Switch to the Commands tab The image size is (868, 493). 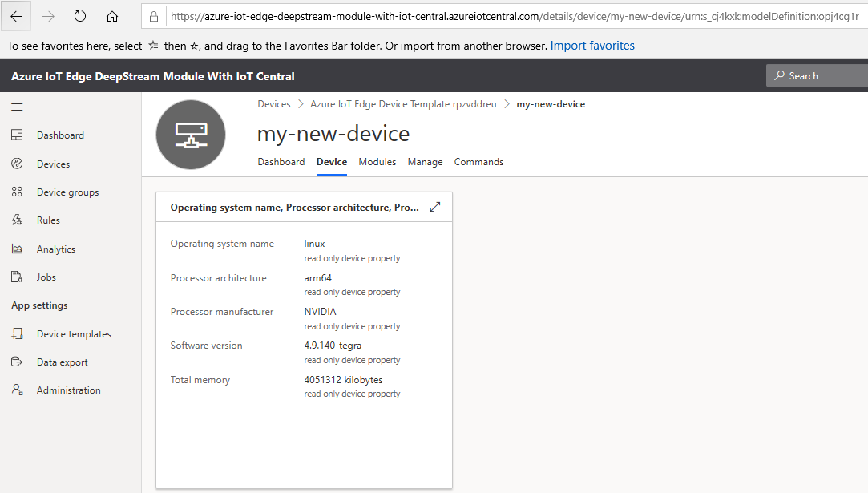coord(478,162)
